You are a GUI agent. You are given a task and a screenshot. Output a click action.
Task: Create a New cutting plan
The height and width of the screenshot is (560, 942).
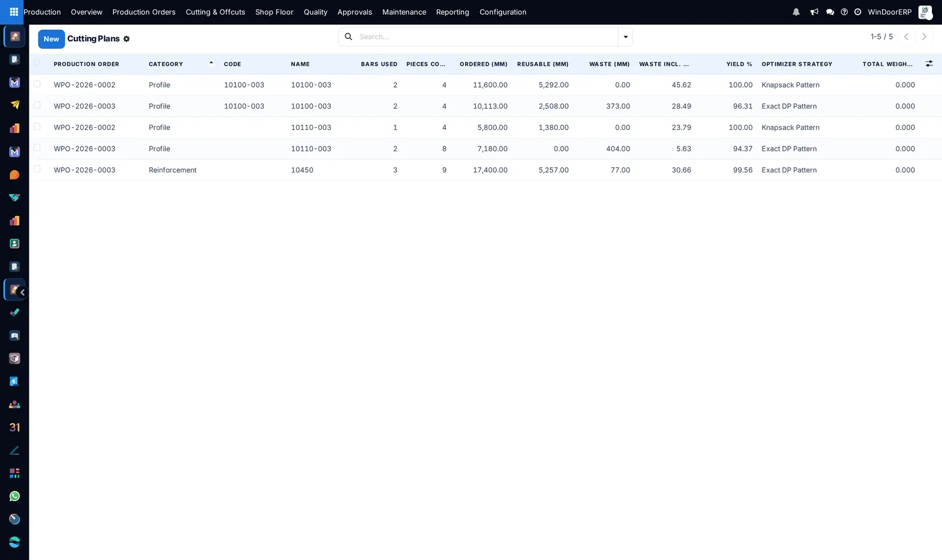click(51, 39)
